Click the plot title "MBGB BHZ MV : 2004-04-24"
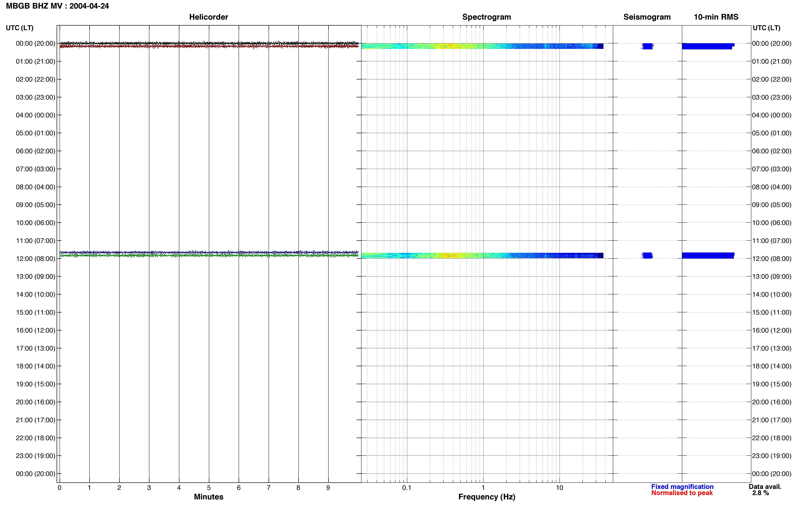 click(57, 6)
